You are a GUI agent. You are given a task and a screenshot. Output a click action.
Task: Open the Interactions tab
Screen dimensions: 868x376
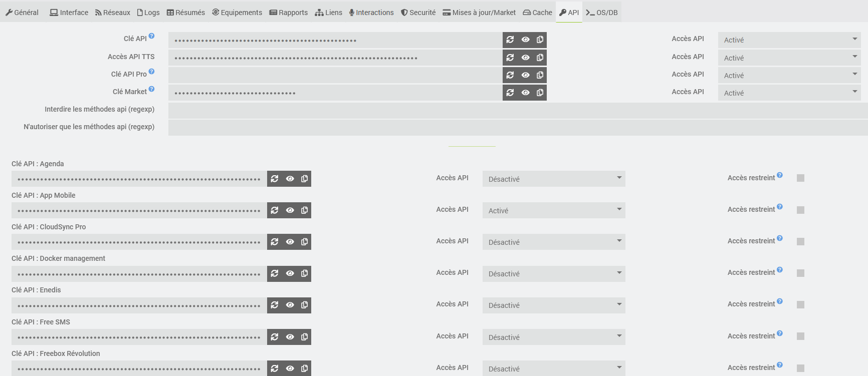(x=371, y=13)
